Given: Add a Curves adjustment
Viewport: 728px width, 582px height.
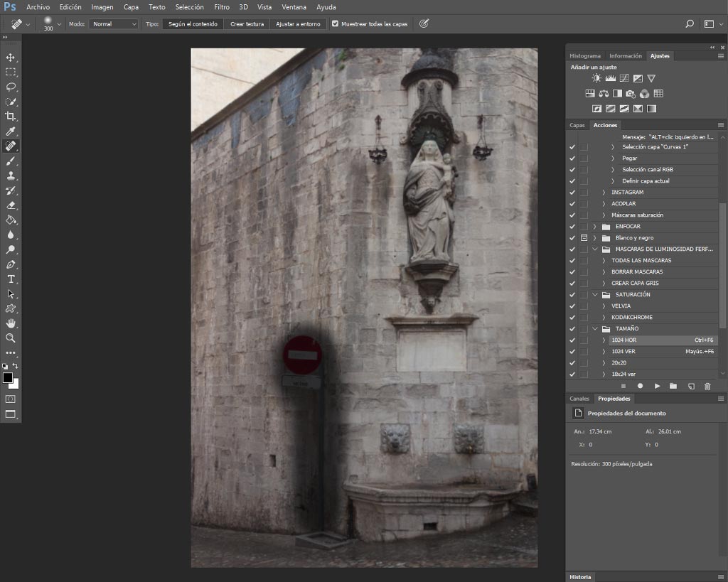Looking at the screenshot, I should 624,78.
